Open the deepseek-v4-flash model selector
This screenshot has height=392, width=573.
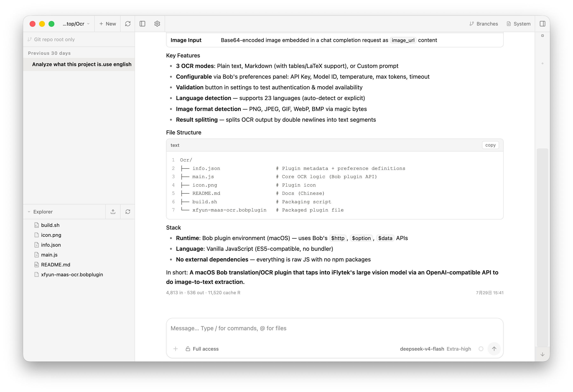[422, 349]
